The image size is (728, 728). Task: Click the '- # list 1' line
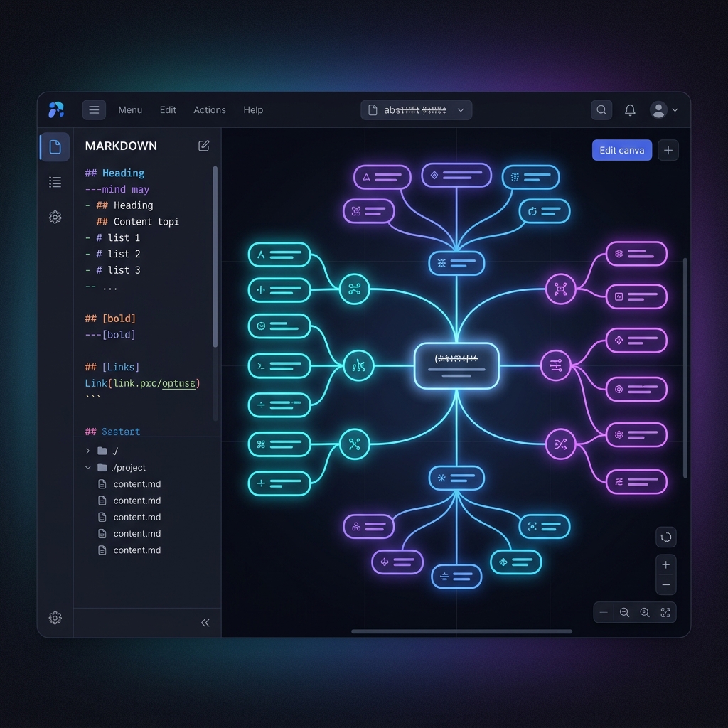112,237
